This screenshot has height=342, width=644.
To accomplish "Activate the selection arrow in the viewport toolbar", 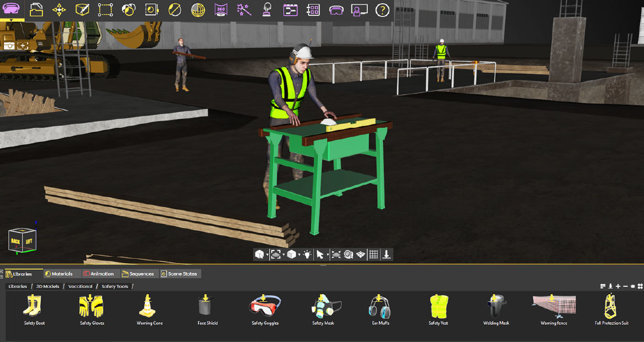I will click(x=321, y=254).
